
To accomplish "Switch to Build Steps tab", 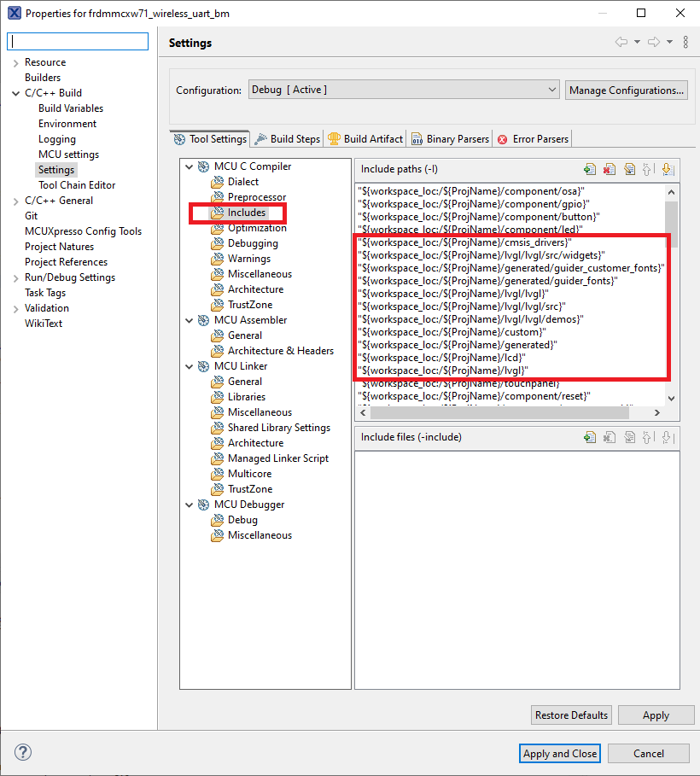I will (288, 139).
